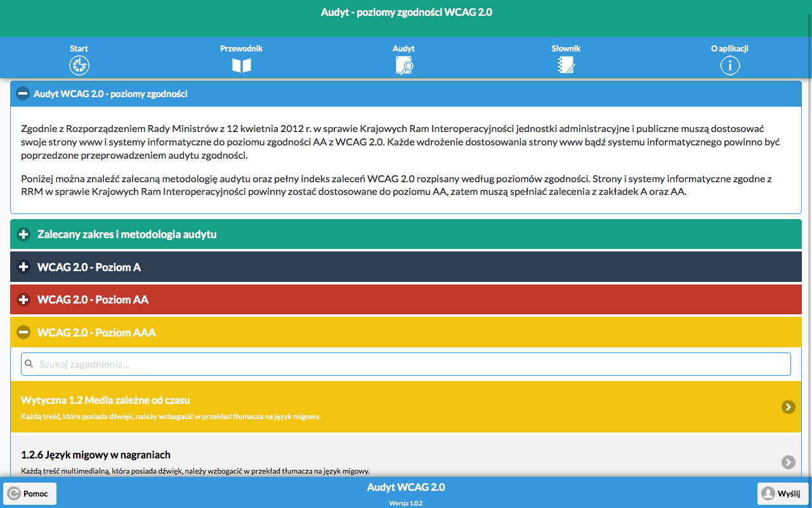The image size is (812, 508).
Task: Click the minus icon beside Poziom AAA
Action: point(23,332)
